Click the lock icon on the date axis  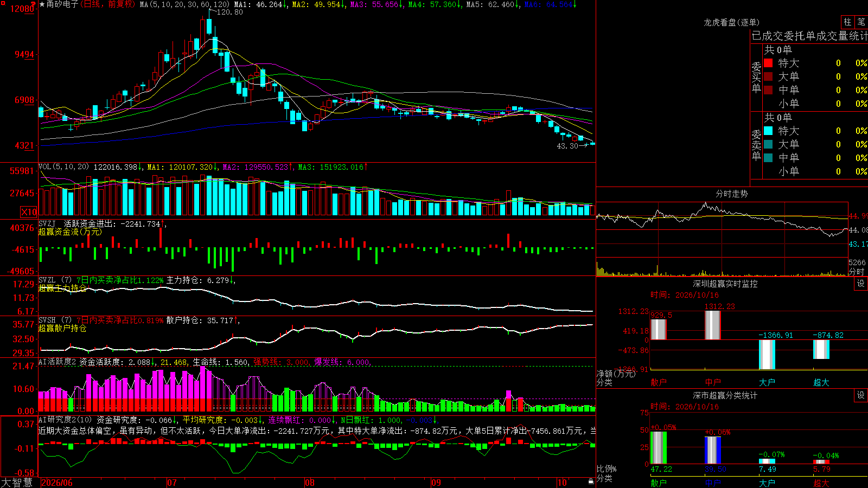coord(591,481)
